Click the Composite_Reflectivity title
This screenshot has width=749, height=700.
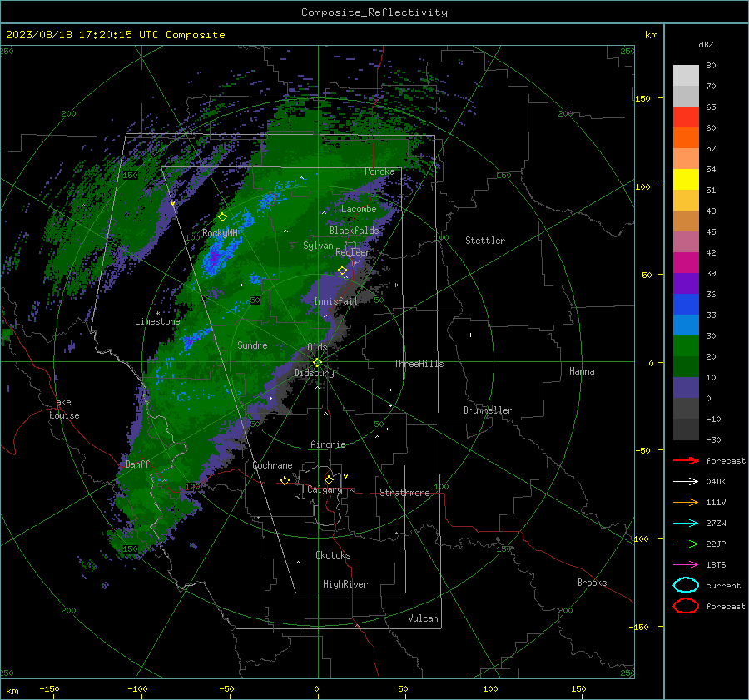pos(374,12)
